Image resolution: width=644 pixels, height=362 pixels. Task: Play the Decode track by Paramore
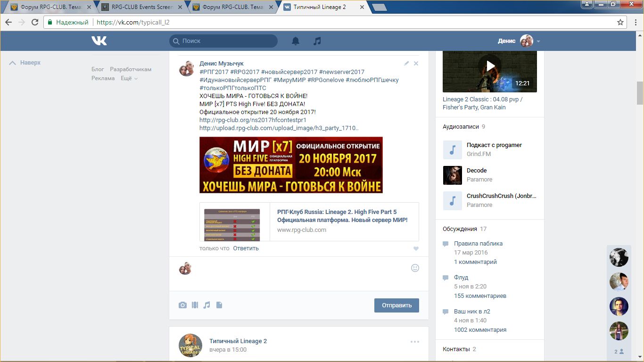pos(453,175)
